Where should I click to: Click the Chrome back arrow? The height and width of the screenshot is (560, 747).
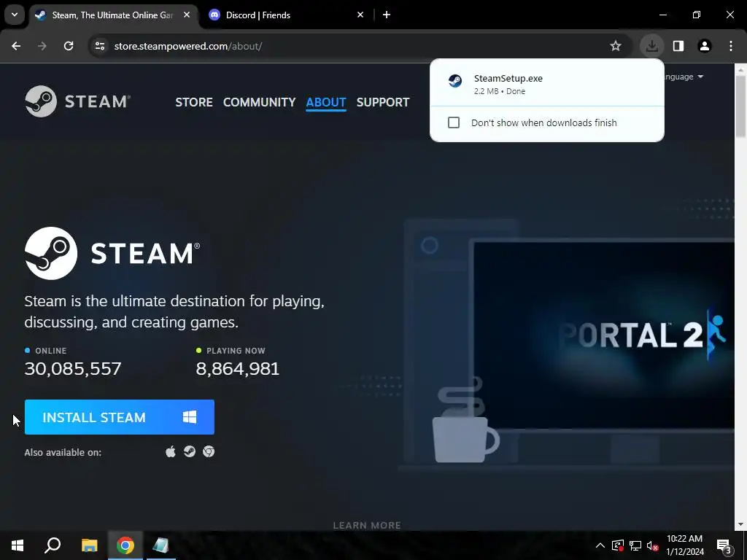16,46
